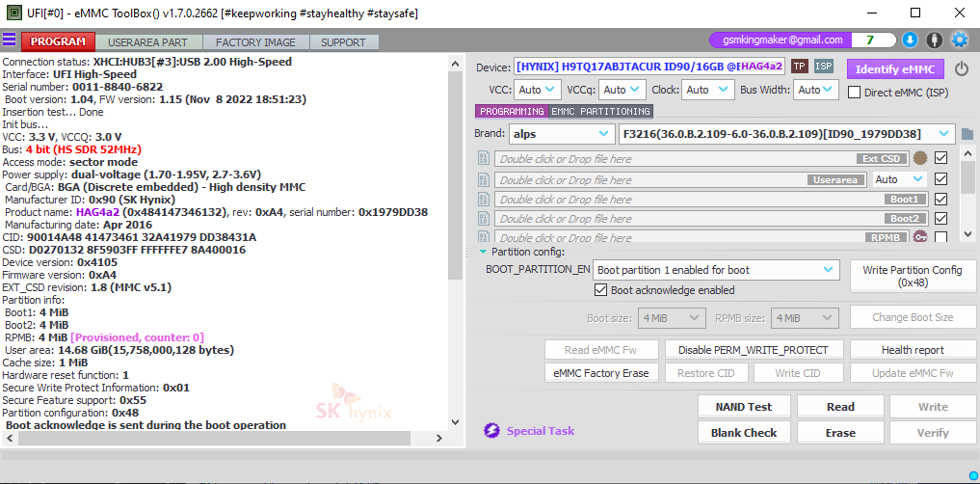980x484 pixels.
Task: Click the power button icon
Action: click(x=962, y=68)
